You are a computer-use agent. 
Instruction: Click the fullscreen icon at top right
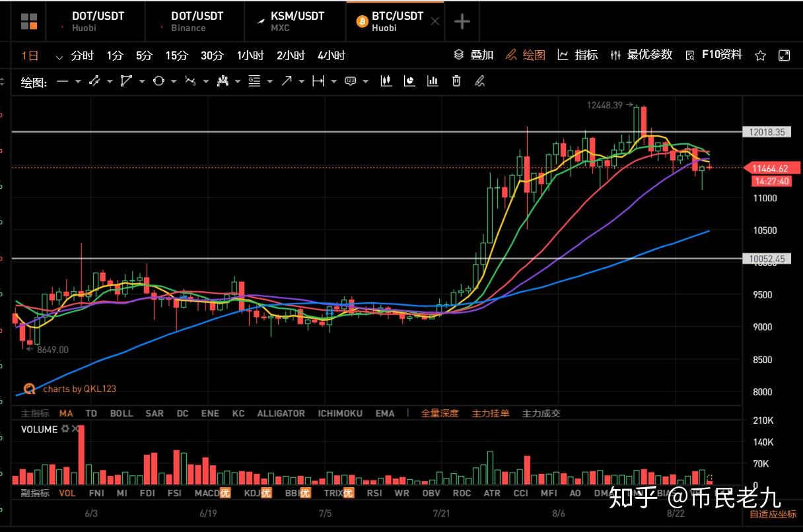coord(785,55)
